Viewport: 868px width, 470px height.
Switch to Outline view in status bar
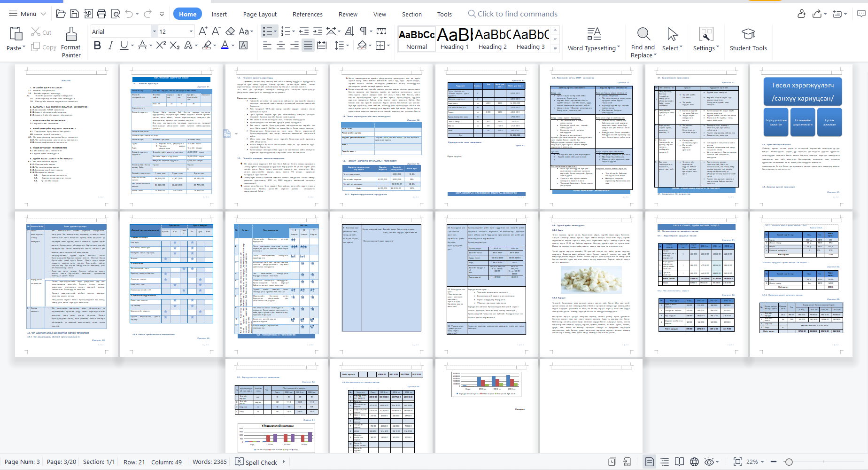[x=665, y=462]
